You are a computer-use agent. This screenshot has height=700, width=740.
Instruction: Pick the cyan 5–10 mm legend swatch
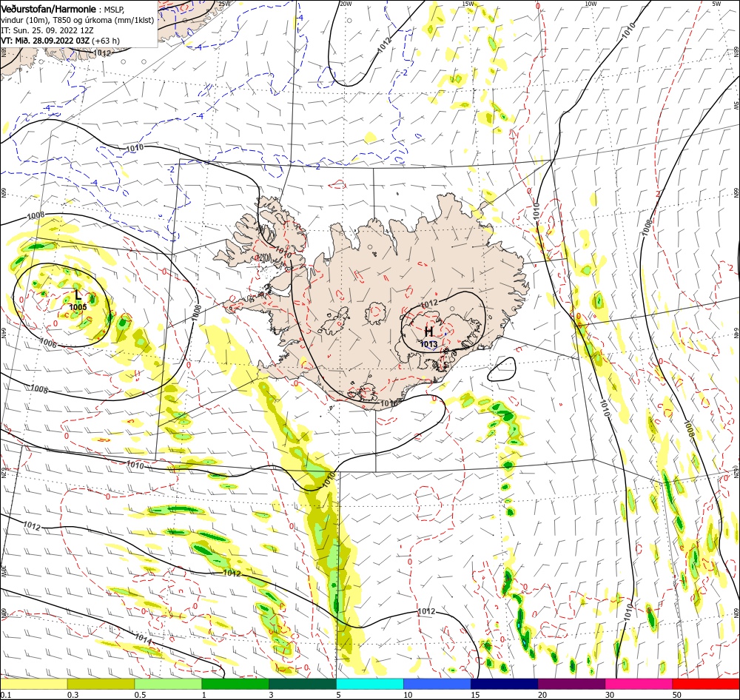click(370, 684)
